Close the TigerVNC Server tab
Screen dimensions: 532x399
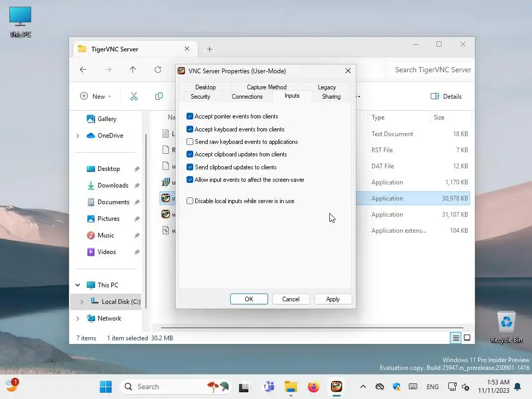click(x=187, y=49)
